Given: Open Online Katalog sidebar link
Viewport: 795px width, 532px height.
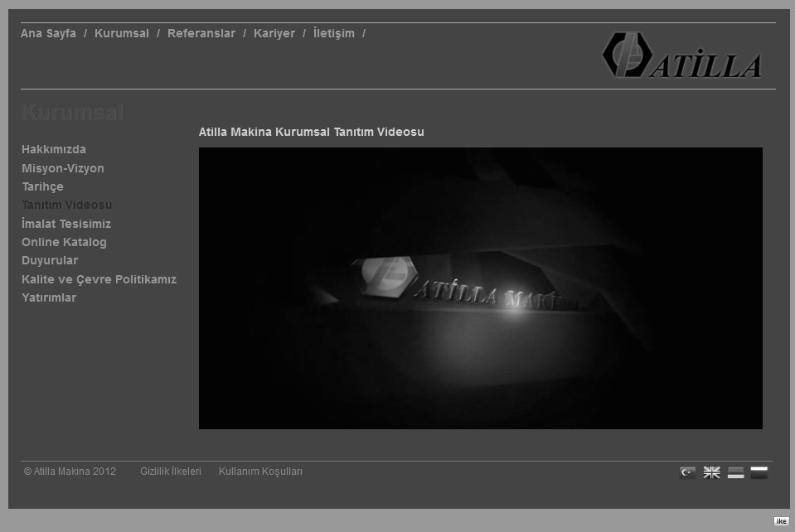Looking at the screenshot, I should [x=64, y=242].
